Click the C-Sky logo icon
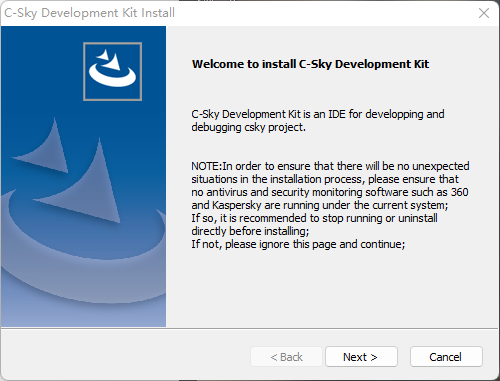Screen dimensions: 500x381 tap(113, 71)
